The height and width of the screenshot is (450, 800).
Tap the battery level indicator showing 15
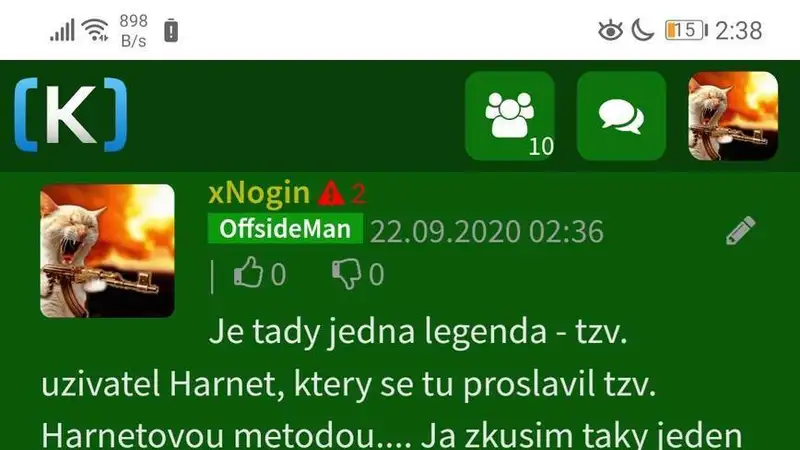686,30
